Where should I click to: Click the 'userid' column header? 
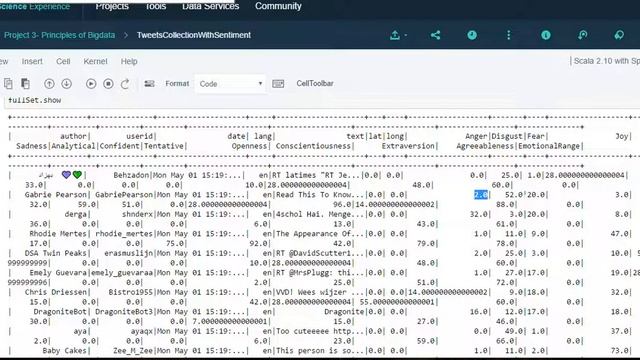(x=140, y=136)
